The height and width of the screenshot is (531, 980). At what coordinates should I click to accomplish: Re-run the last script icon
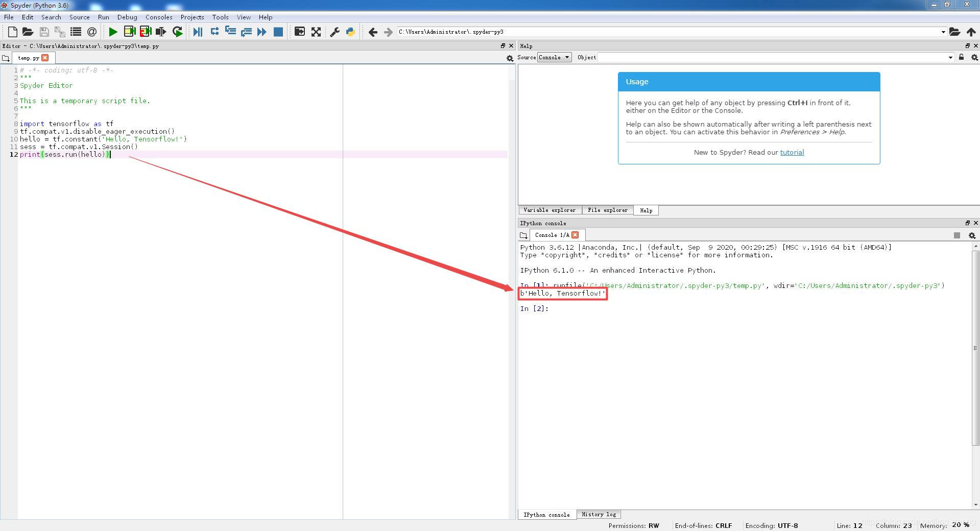tap(177, 32)
